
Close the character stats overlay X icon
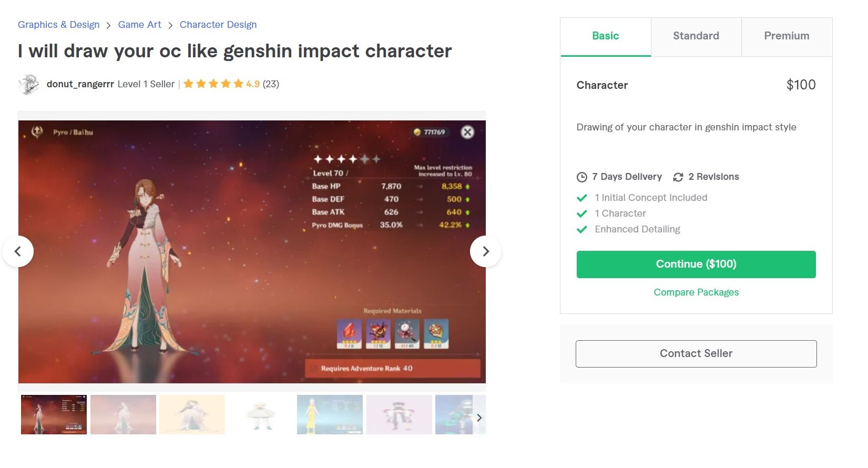(467, 132)
